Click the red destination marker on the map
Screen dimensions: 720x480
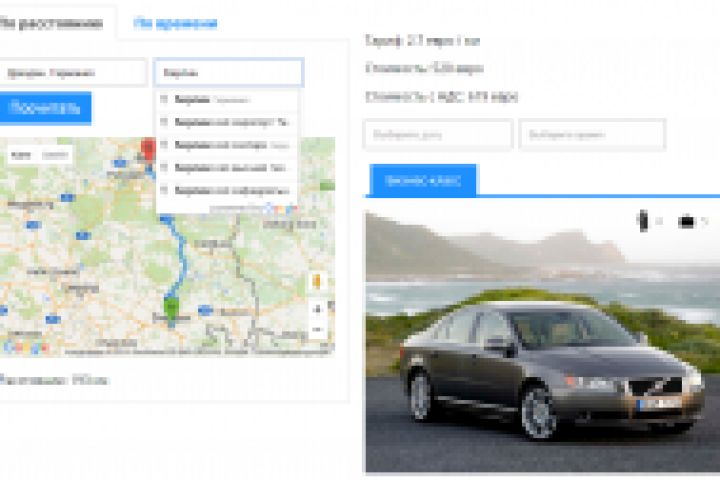(x=148, y=149)
